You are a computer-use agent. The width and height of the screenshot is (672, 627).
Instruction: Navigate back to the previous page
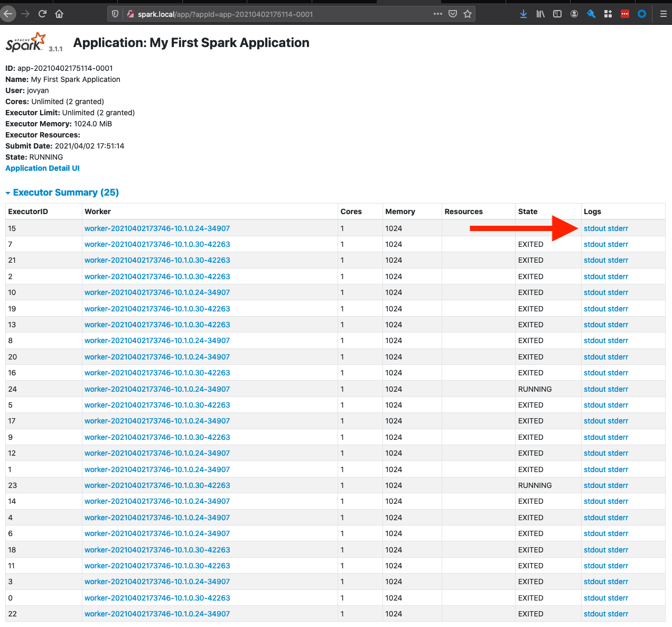pyautogui.click(x=8, y=14)
